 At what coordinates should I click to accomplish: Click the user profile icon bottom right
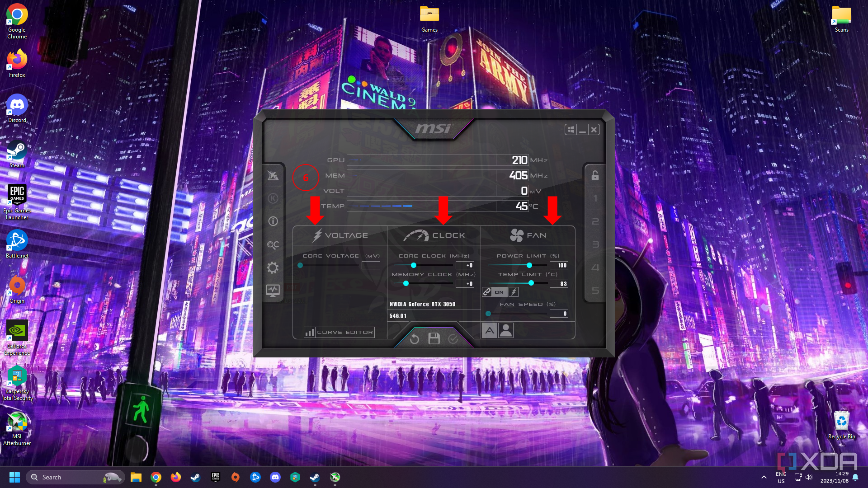click(x=505, y=329)
